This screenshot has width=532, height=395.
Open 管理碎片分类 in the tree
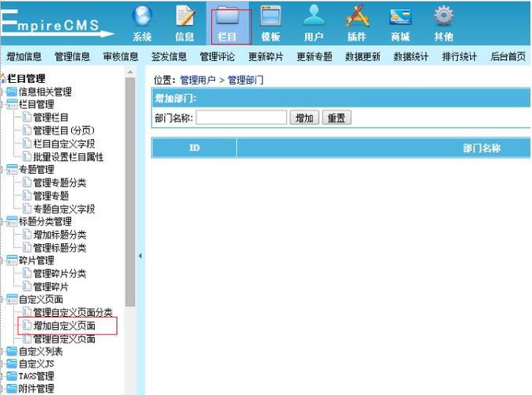tap(60, 273)
